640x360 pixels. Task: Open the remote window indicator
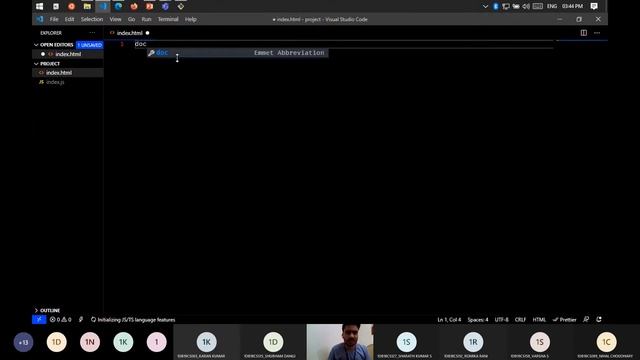click(x=39, y=320)
